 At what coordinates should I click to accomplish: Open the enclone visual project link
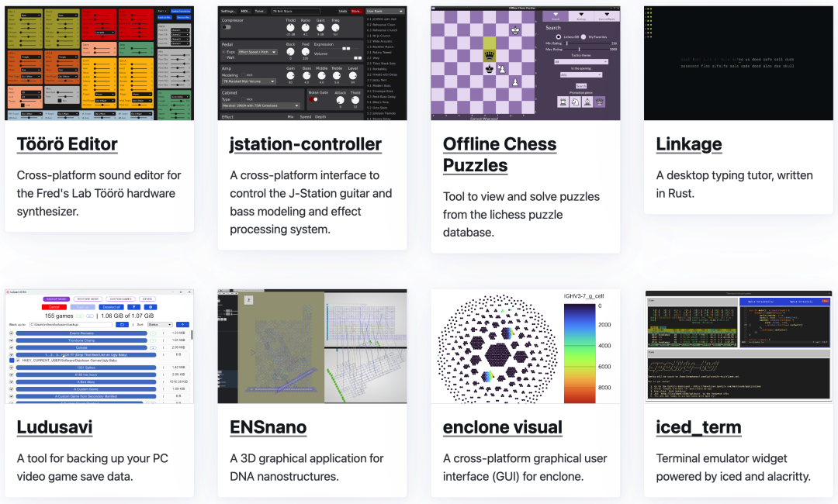(502, 427)
